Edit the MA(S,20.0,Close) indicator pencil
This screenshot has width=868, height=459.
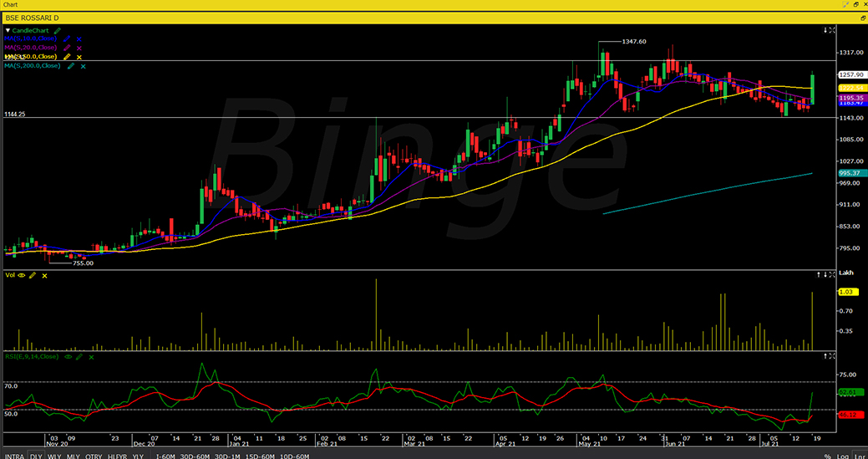coord(67,48)
